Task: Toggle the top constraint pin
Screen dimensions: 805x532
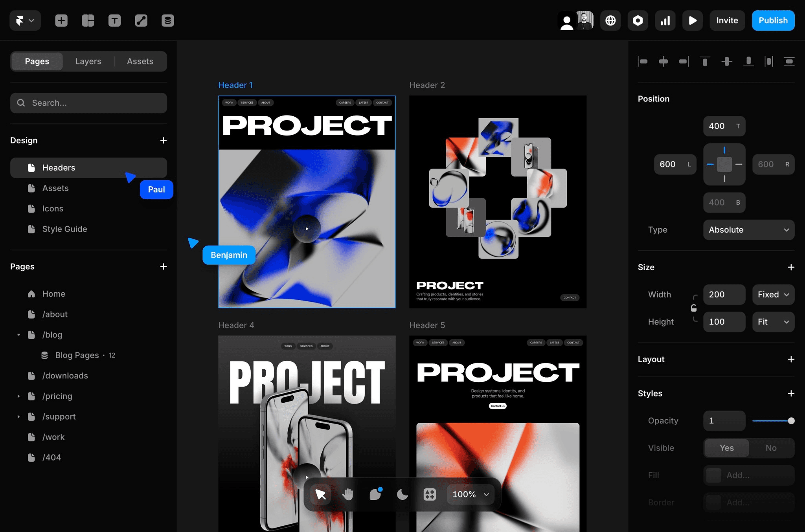Action: [724, 150]
